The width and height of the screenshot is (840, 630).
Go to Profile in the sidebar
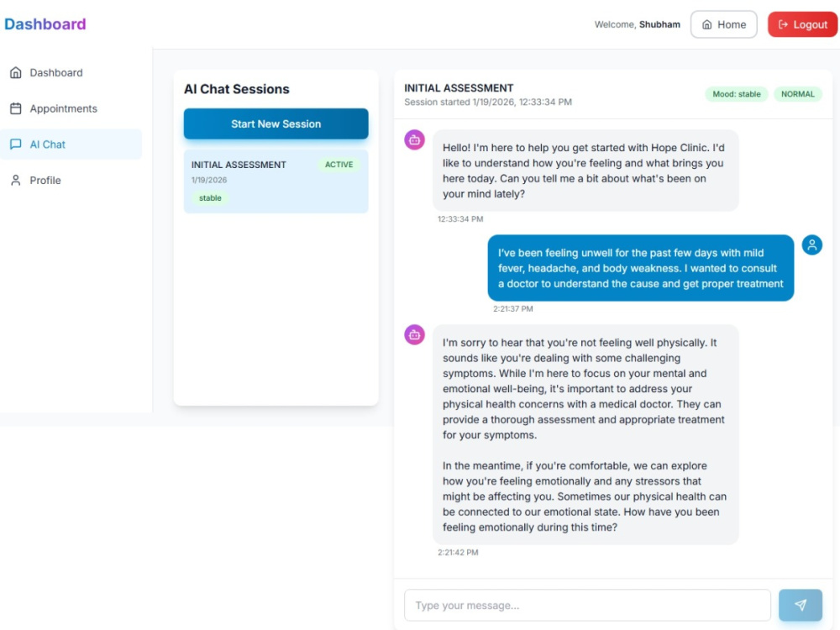(x=71, y=181)
